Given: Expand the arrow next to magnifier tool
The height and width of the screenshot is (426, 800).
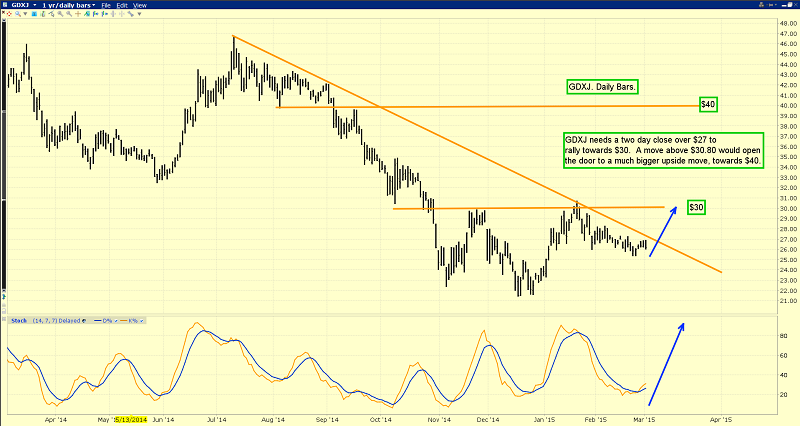Looking at the screenshot, I should pyautogui.click(x=26, y=14).
